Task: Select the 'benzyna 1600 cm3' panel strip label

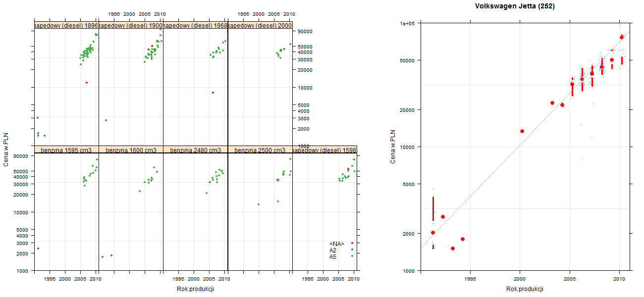Action: point(131,150)
